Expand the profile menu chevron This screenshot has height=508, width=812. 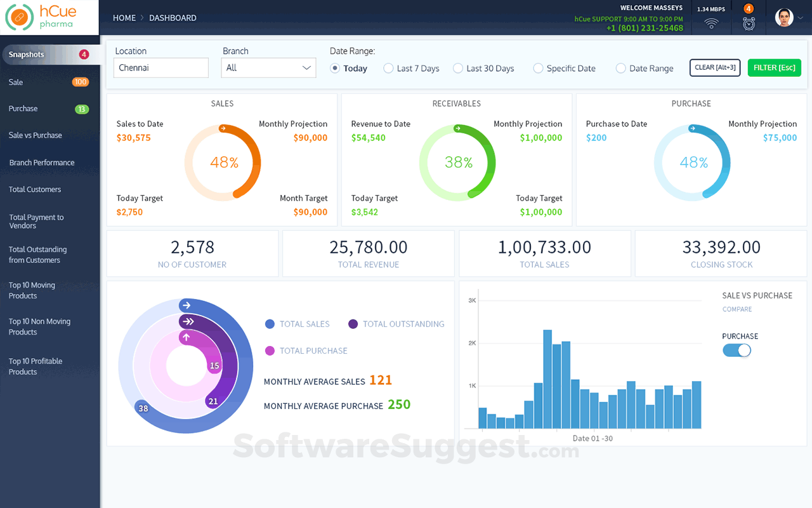coord(801,17)
